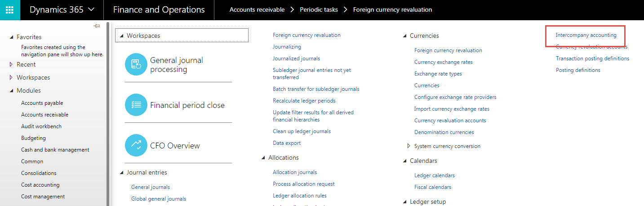644x206 pixels.
Task: Open Cash and bank management module
Action: 55,150
